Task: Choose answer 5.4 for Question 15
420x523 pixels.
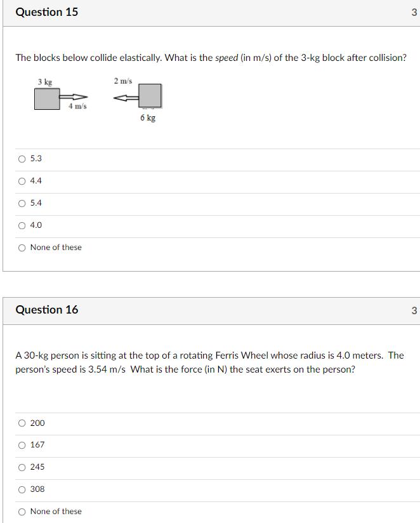Action: pyautogui.click(x=22, y=203)
